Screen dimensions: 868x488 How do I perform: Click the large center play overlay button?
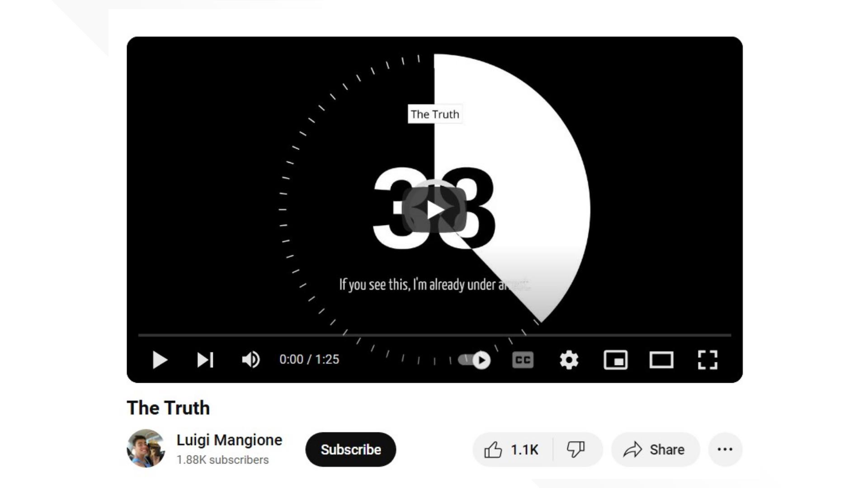[x=434, y=210]
